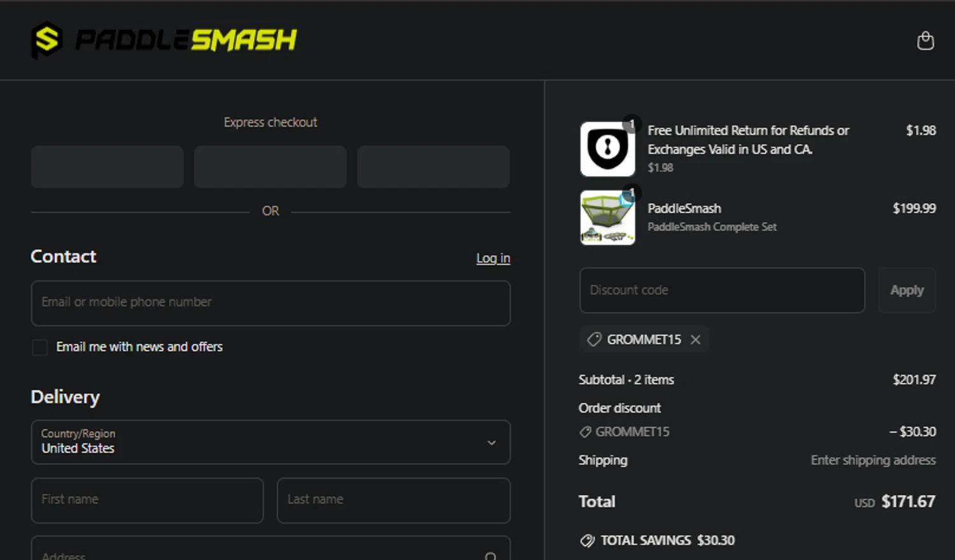Viewport: 955px width, 560px height.
Task: Click the Order discount minus $30.30 value
Action: 912,431
